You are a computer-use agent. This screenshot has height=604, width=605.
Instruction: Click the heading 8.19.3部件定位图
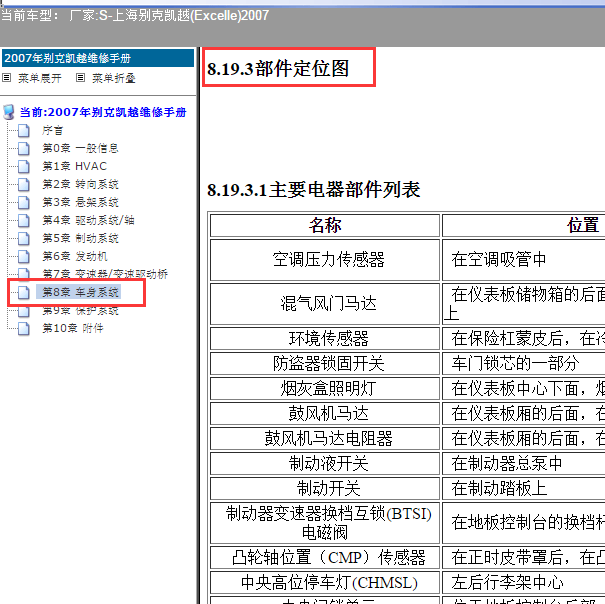click(278, 69)
